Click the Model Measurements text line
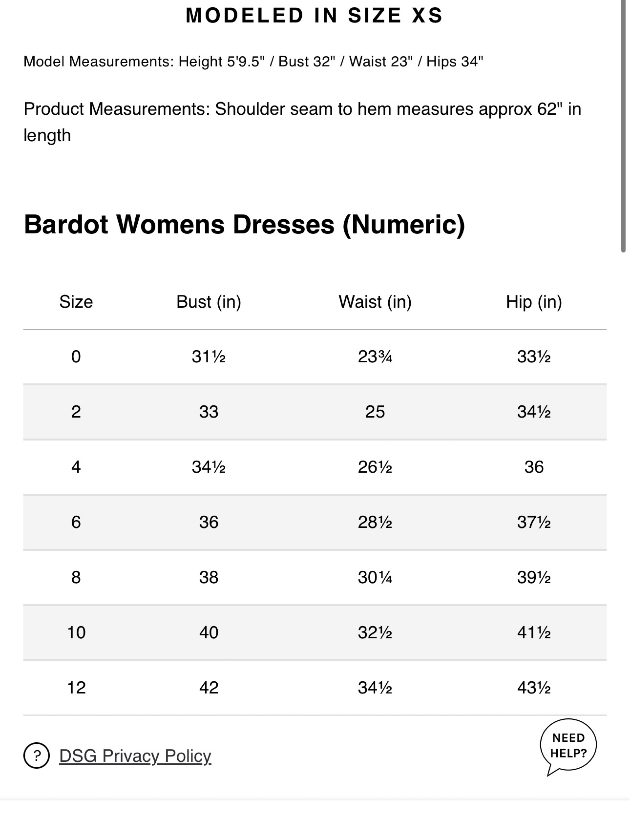 point(253,62)
